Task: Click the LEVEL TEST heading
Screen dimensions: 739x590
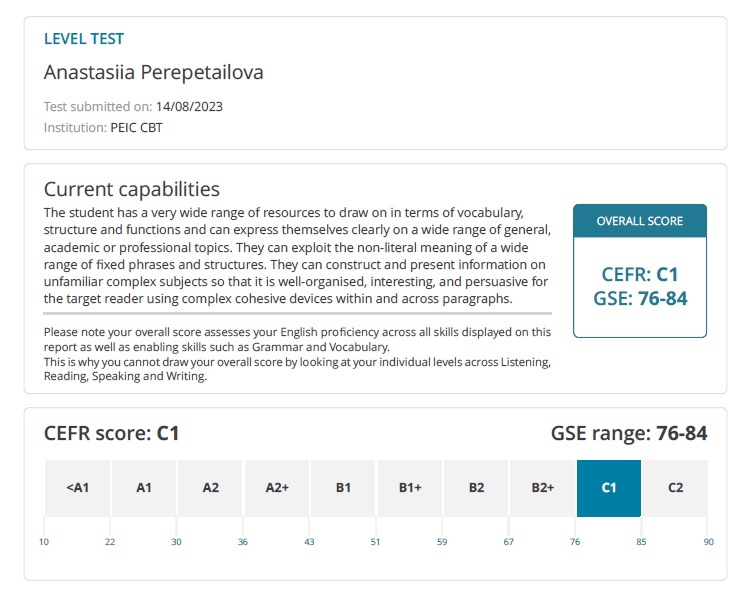Action: pos(84,39)
